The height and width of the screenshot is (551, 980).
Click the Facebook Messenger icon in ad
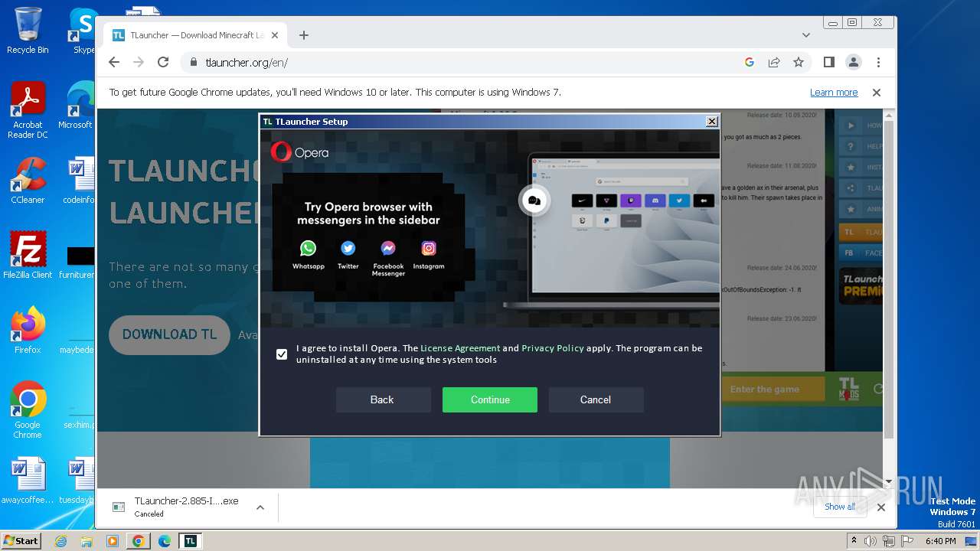(388, 248)
